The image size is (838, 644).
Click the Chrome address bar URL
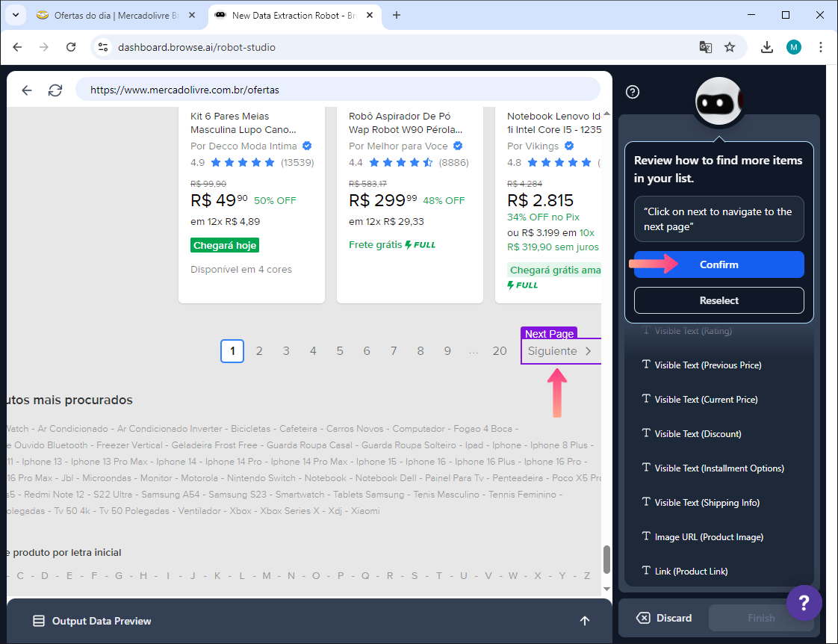click(196, 47)
